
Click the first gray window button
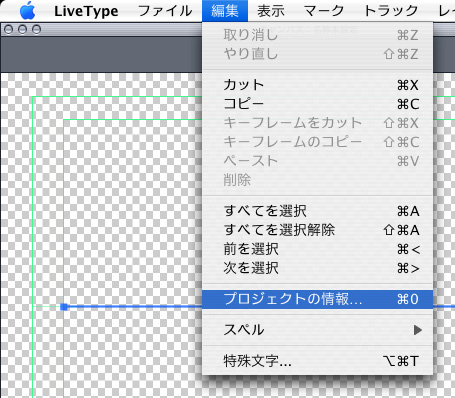pos(9,30)
